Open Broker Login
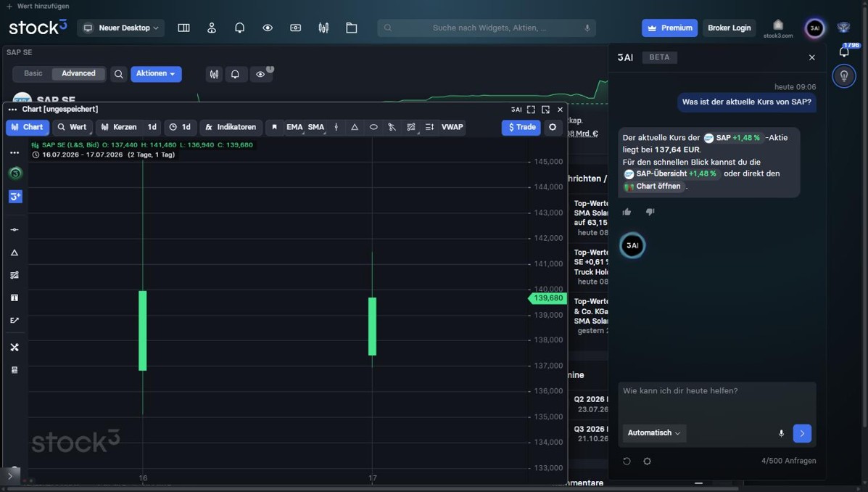The image size is (868, 492). click(x=729, y=28)
